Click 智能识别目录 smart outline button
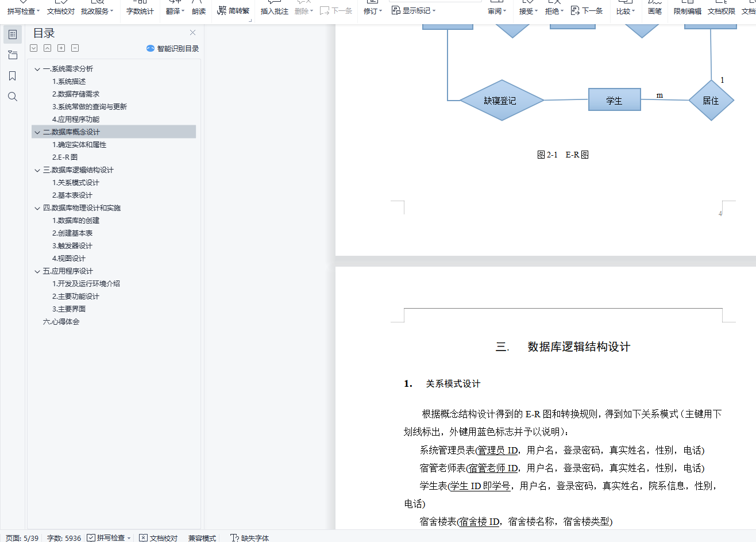 coord(172,48)
